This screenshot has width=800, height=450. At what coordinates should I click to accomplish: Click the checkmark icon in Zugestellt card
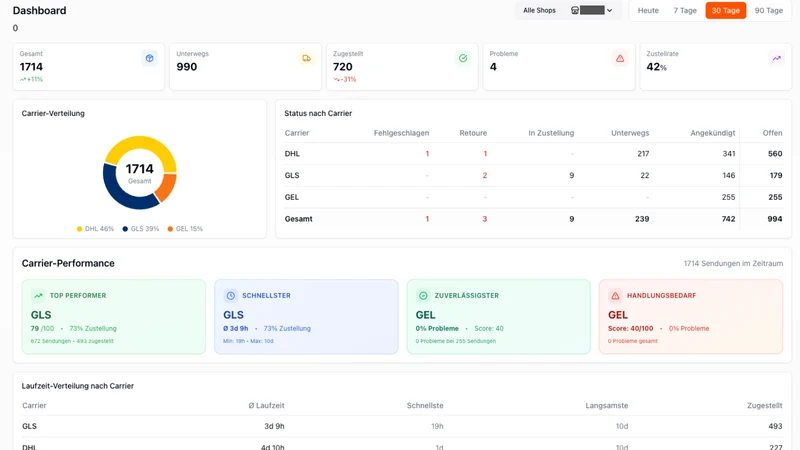463,58
